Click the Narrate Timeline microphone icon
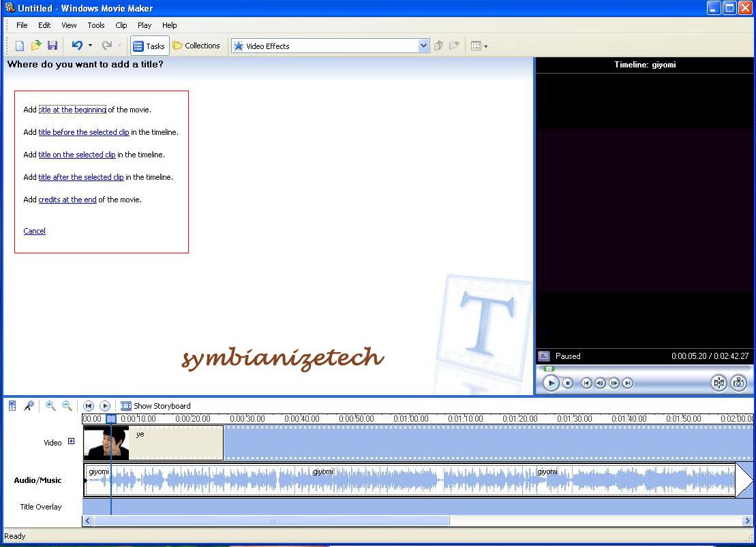This screenshot has height=547, width=756. click(x=29, y=406)
